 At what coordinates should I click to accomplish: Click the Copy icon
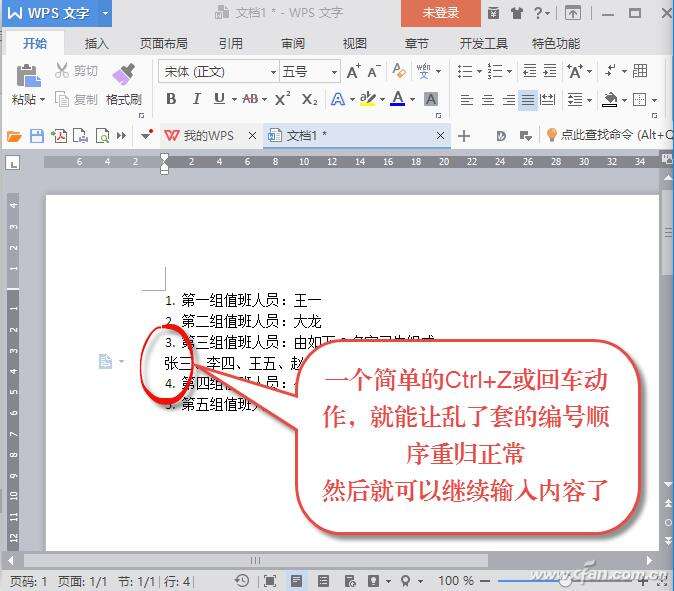62,100
